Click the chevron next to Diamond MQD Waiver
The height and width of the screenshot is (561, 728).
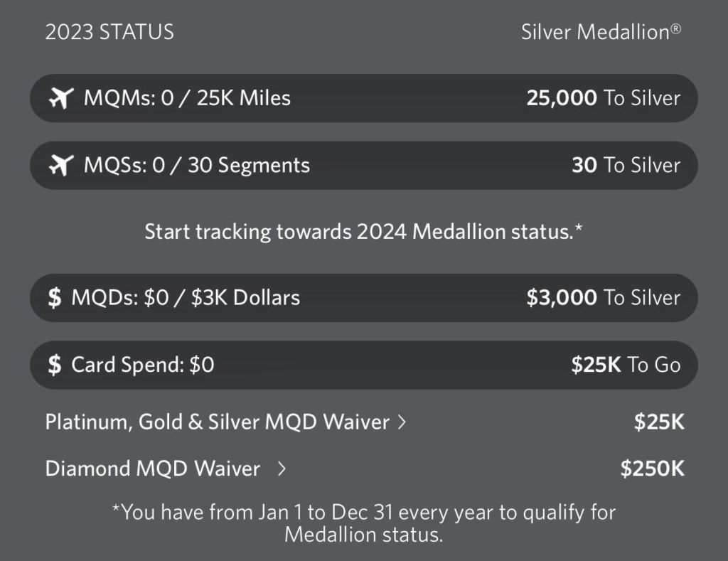pyautogui.click(x=282, y=469)
